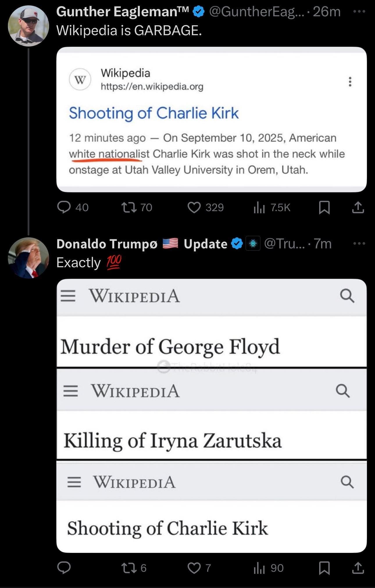Click the Donaldo Trumpø Update username

142,244
